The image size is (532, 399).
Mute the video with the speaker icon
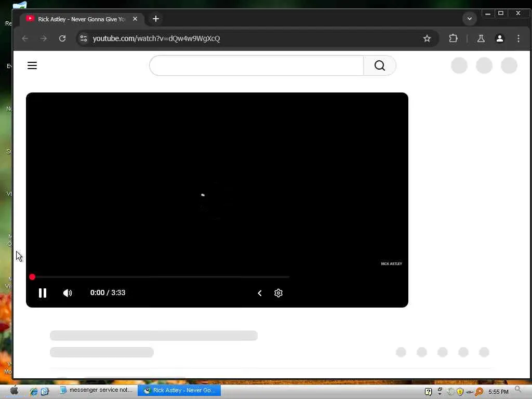click(x=68, y=293)
